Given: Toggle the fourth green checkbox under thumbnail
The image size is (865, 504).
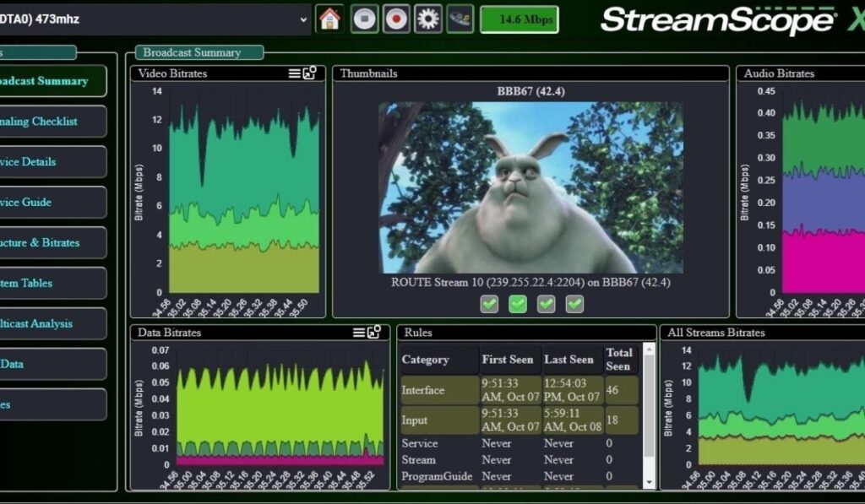Looking at the screenshot, I should pos(574,304).
